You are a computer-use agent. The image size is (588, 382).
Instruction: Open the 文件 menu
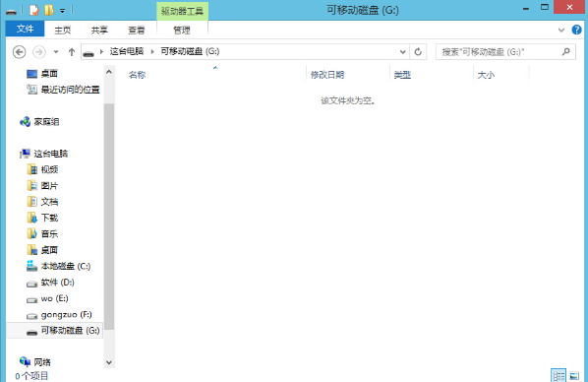coord(26,29)
